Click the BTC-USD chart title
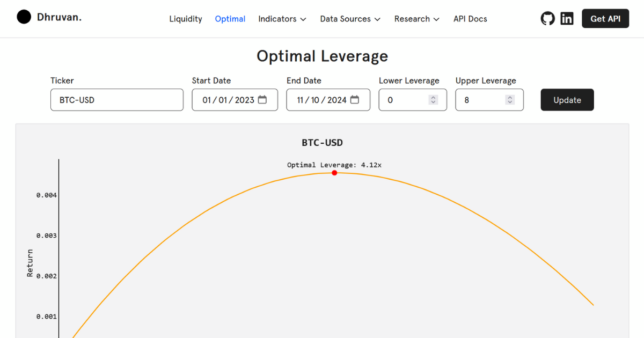 322,143
